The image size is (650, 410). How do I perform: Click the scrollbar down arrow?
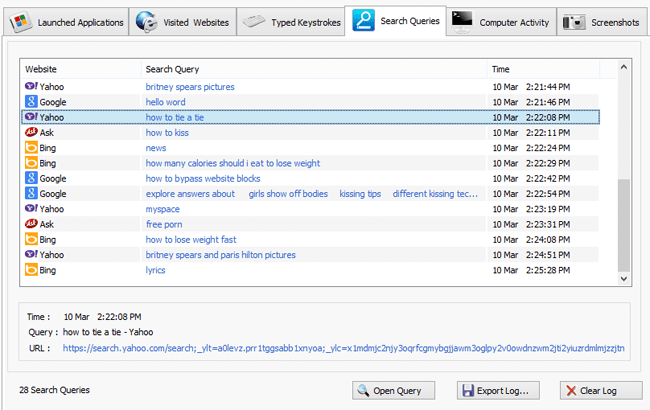pyautogui.click(x=623, y=279)
